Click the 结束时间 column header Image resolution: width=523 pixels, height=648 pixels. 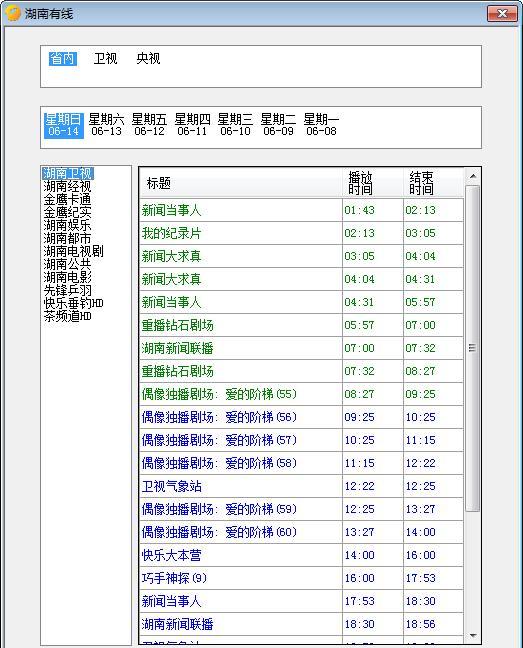click(433, 183)
